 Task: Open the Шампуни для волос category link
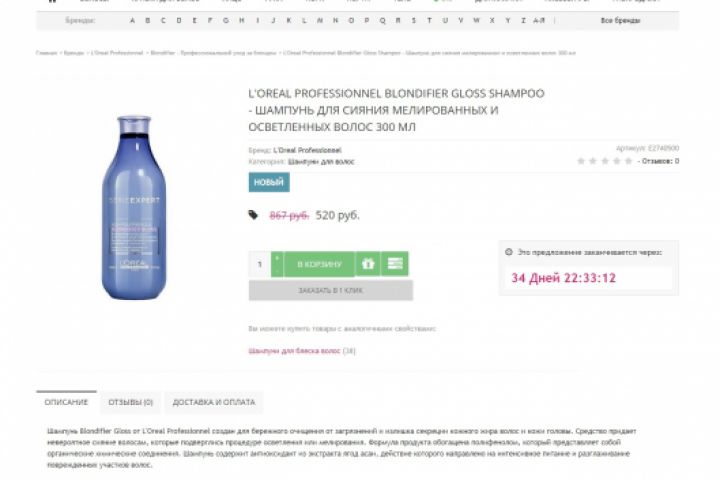(321, 162)
